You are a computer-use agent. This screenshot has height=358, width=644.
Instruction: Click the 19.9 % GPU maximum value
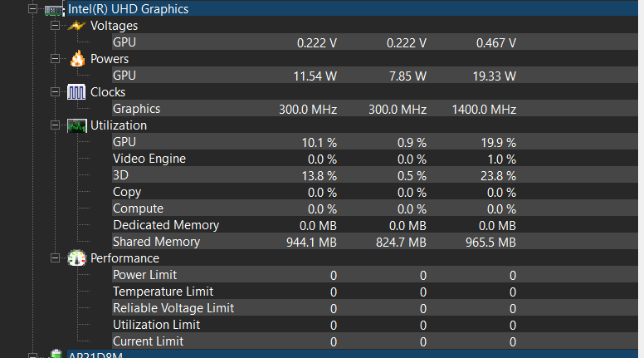[498, 143]
